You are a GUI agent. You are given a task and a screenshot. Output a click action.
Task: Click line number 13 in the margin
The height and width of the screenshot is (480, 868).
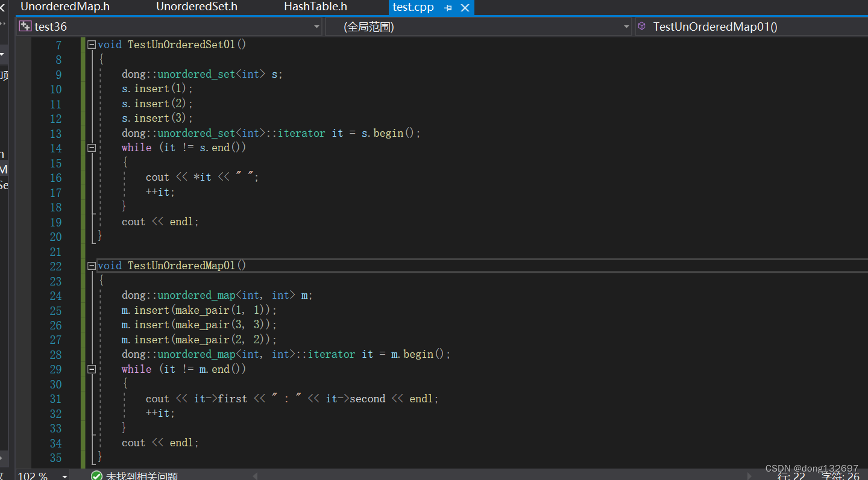coord(55,134)
